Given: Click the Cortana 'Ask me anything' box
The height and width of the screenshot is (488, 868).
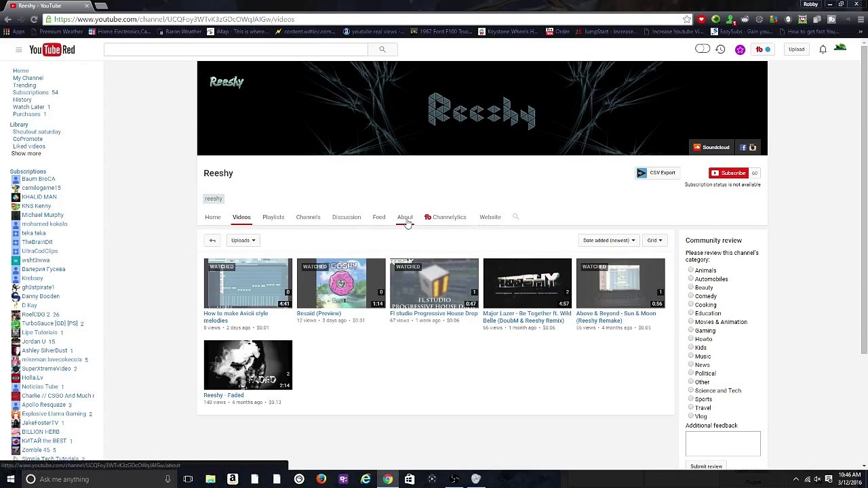Looking at the screenshot, I should click(98, 479).
